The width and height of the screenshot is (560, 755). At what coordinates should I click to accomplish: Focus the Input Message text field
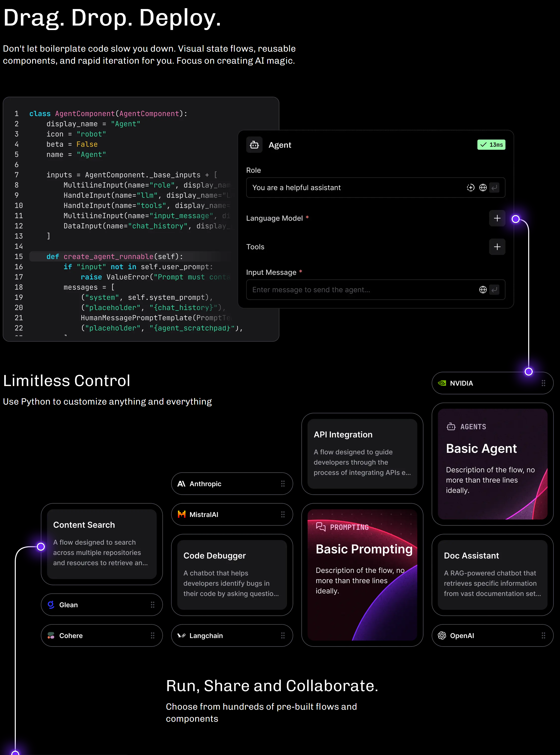point(376,290)
